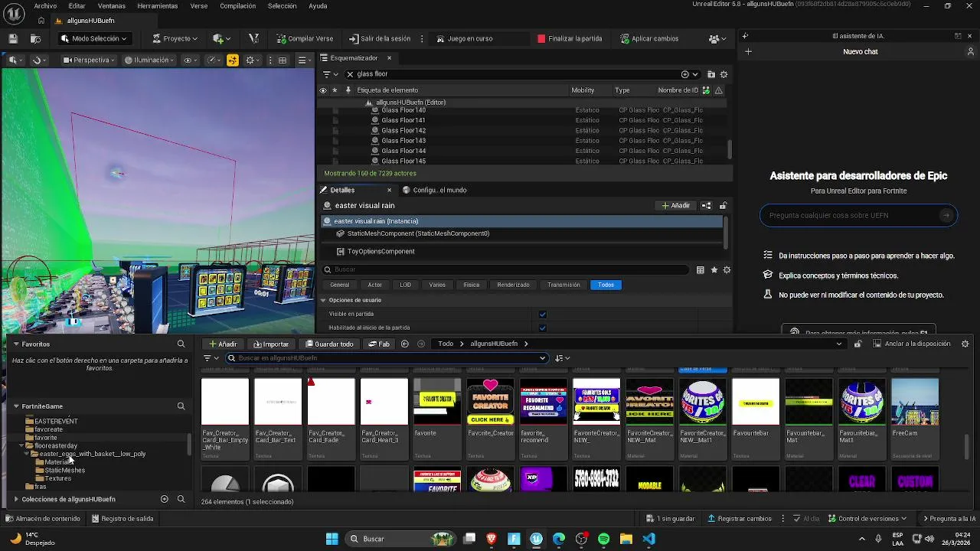Toggle the Visible en partida checkbox
The width and height of the screenshot is (980, 551).
543,314
